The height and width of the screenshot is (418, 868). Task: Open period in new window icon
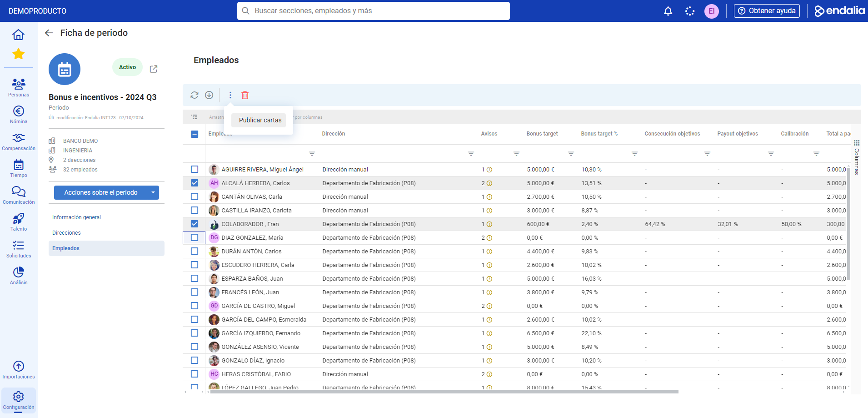point(154,69)
